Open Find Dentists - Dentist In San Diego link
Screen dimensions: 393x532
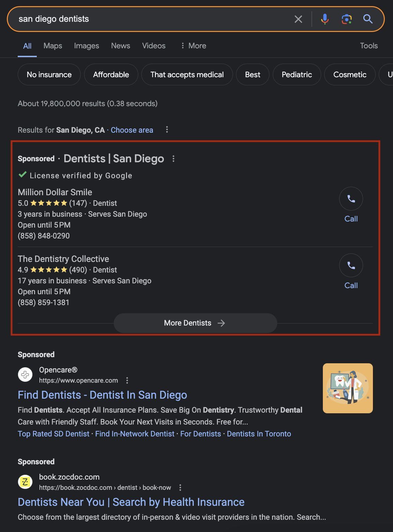point(102,395)
